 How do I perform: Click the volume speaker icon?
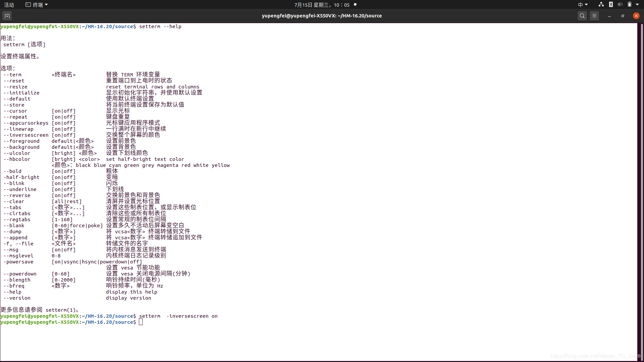(x=620, y=5)
